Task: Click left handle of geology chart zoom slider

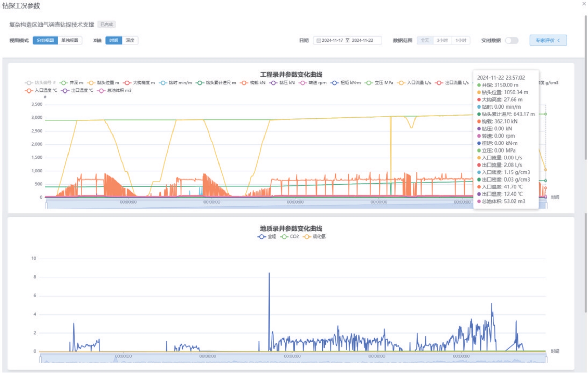Action: click(x=40, y=359)
